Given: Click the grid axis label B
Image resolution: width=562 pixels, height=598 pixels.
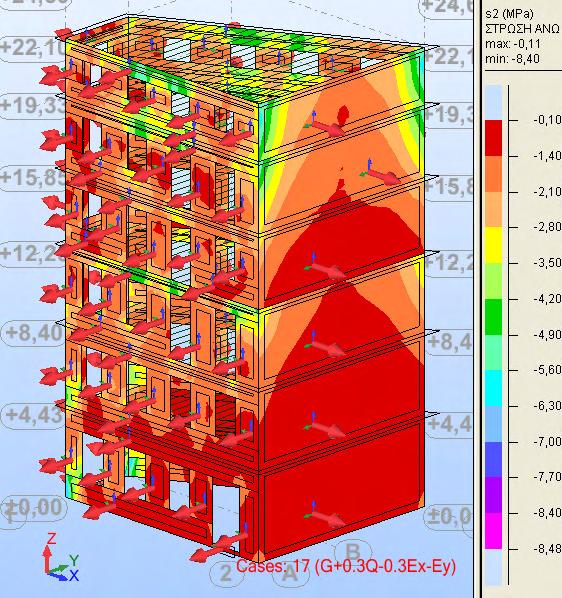Looking at the screenshot, I should coord(353,551).
